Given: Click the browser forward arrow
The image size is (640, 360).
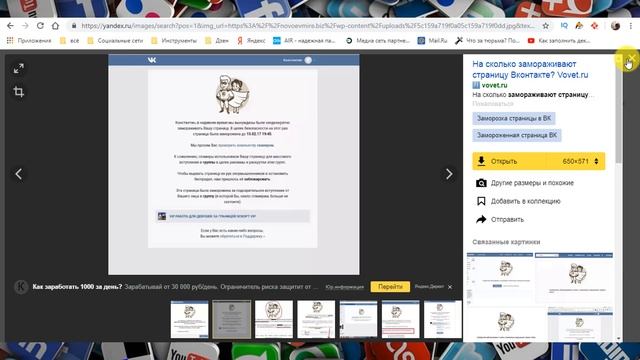Looking at the screenshot, I should point(25,26).
